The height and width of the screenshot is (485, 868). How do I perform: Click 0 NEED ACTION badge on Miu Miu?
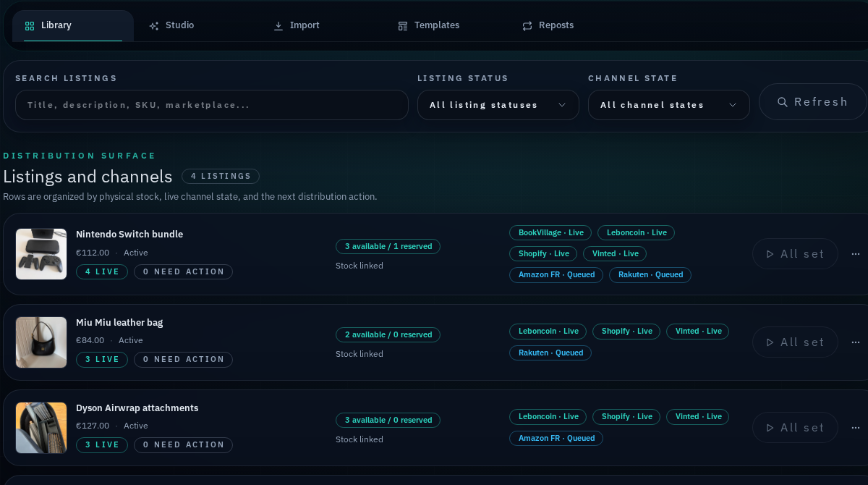pyautogui.click(x=184, y=360)
